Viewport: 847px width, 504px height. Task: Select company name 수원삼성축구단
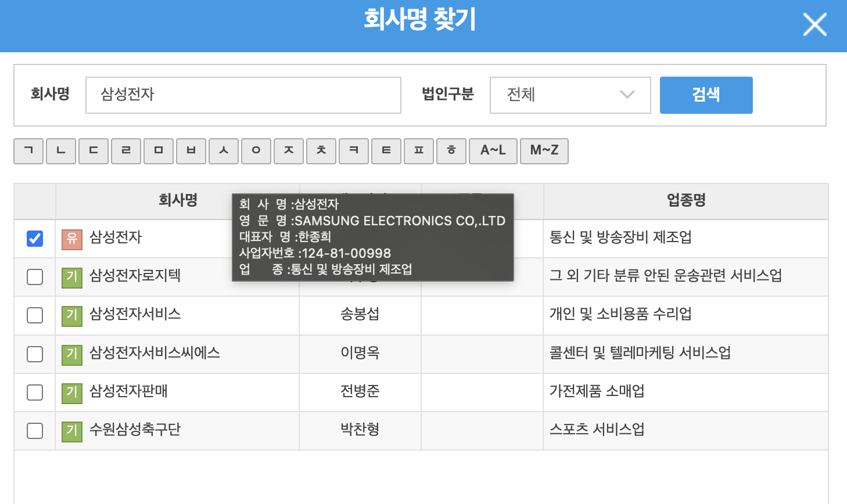pos(135,429)
